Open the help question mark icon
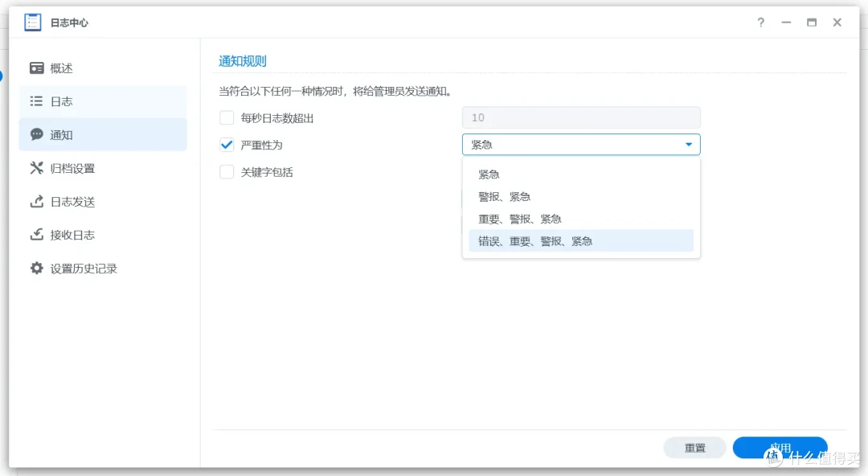 click(x=760, y=23)
